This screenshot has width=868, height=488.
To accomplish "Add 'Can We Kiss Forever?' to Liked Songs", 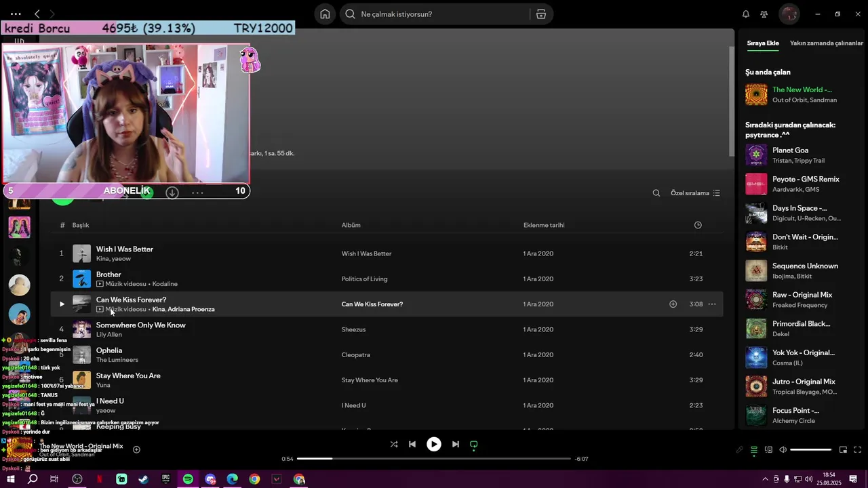I will click(x=673, y=304).
